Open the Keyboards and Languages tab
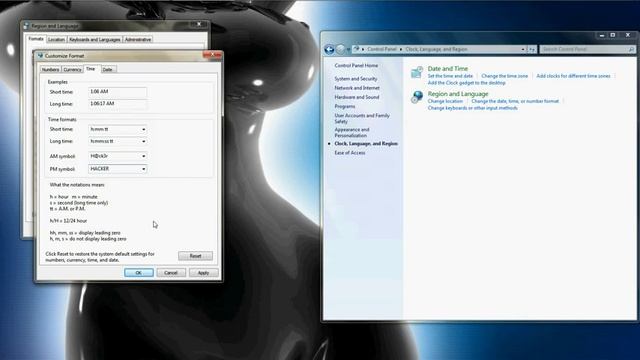640x360 pixels. 95,40
